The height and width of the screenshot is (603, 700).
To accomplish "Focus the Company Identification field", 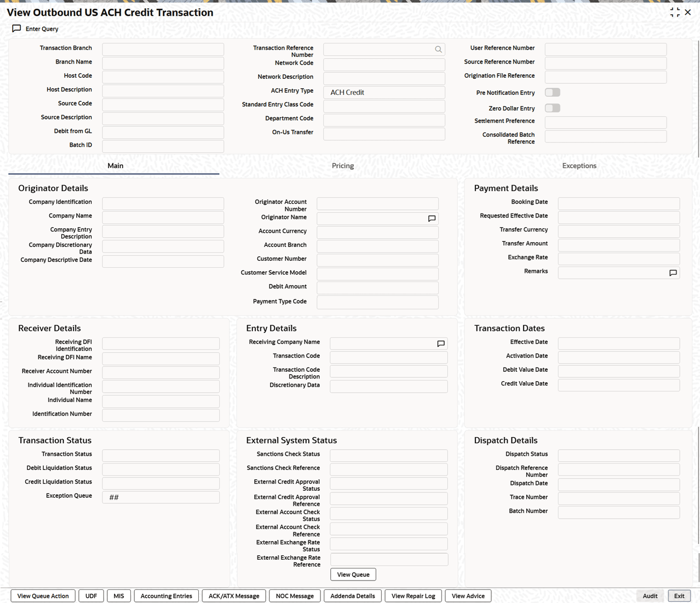I will click(x=163, y=203).
